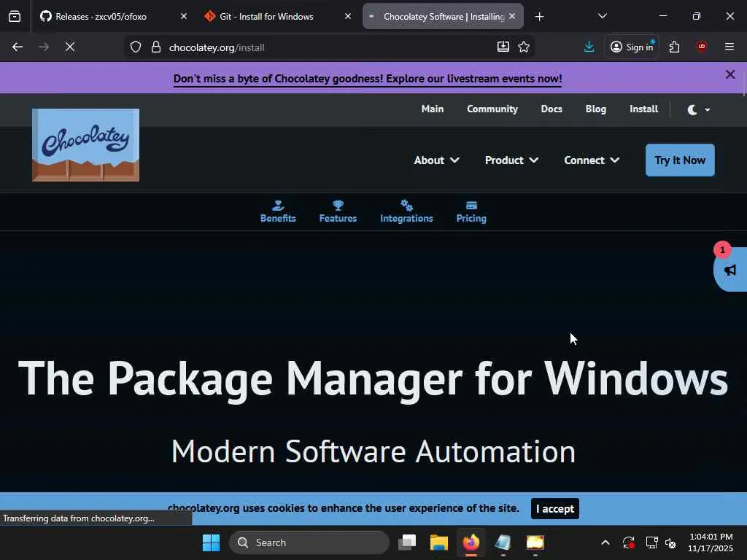Open the Community nav link
Viewport: 747px width, 560px height.
click(x=492, y=109)
